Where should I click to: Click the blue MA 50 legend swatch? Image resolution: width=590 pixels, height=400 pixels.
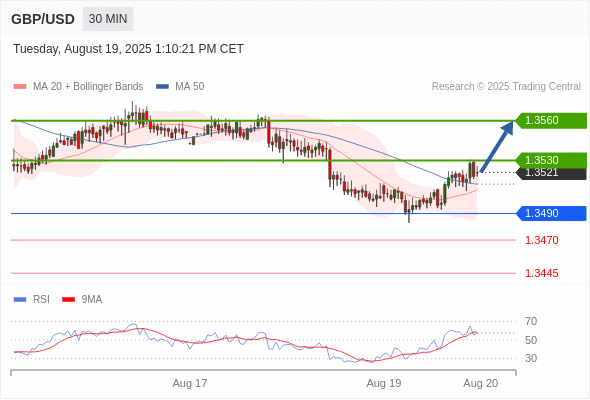click(162, 87)
